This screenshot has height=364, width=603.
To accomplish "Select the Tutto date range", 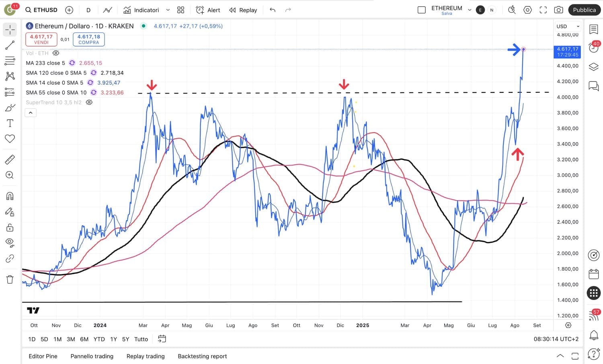I will tap(141, 339).
